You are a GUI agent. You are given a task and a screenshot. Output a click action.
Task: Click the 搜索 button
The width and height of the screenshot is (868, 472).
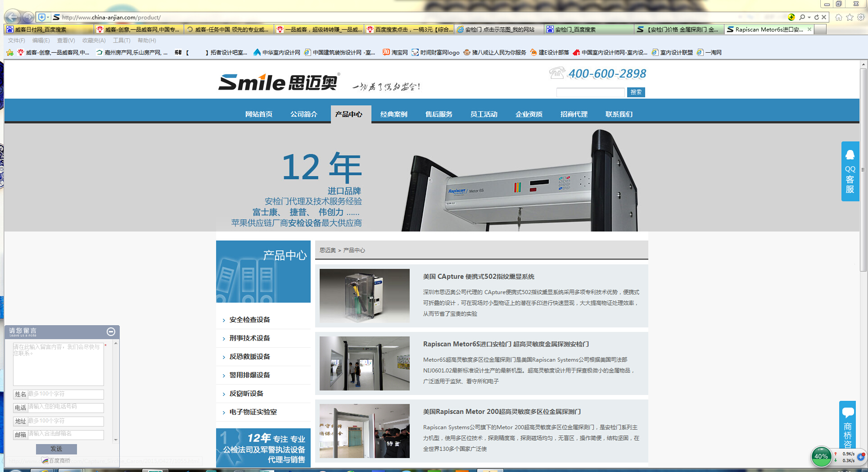pos(636,92)
